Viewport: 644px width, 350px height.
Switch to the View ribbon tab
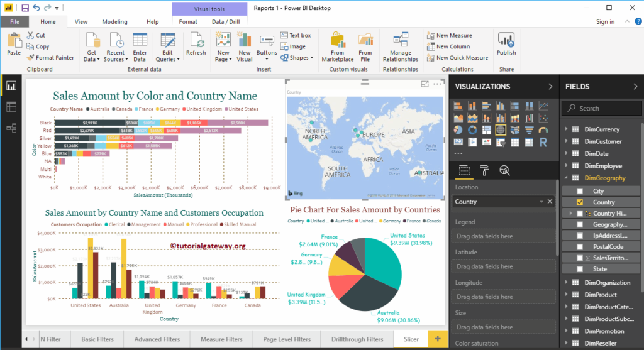[x=81, y=22]
